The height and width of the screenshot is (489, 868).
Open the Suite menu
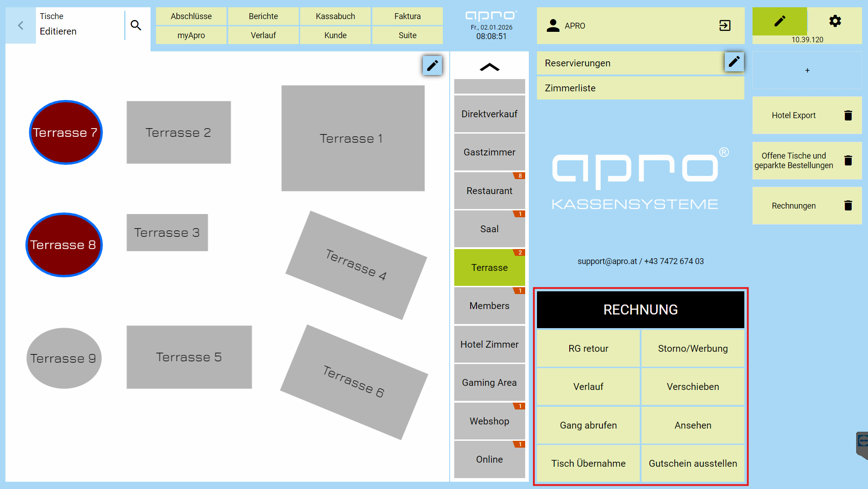407,35
